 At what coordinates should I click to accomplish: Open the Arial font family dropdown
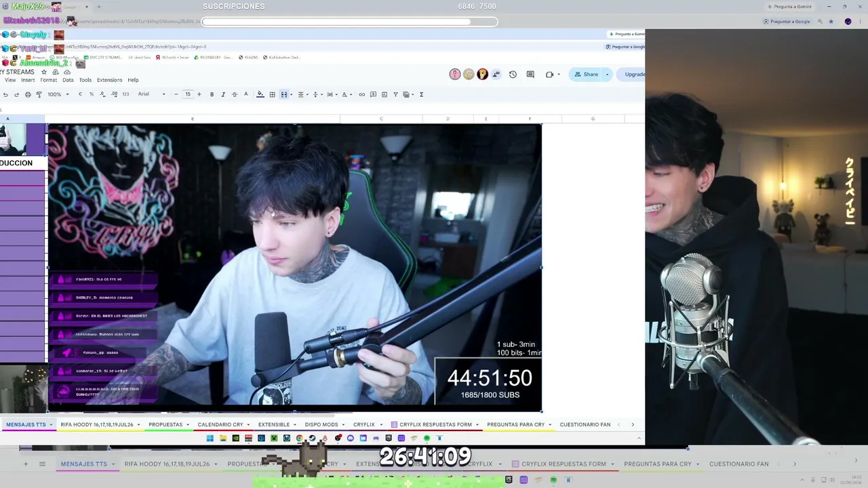tap(152, 94)
